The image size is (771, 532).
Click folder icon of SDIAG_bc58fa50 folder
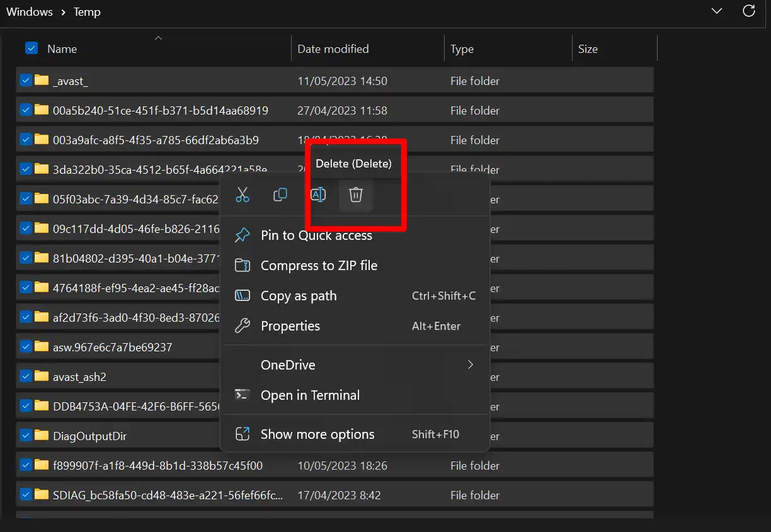click(42, 494)
